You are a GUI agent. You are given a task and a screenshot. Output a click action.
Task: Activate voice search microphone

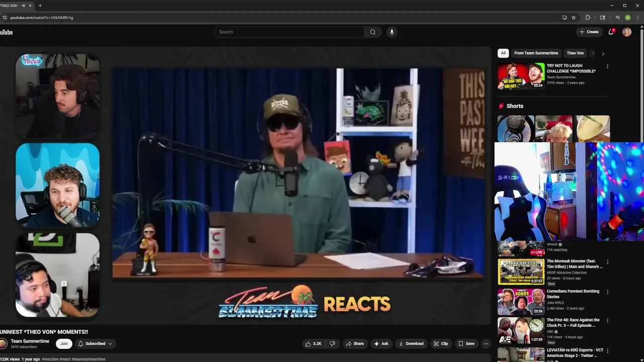pos(392,32)
